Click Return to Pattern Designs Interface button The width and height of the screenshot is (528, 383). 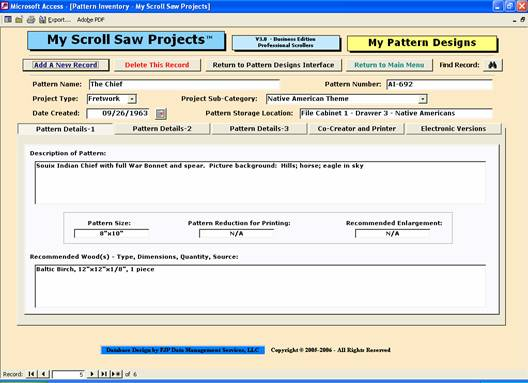pos(273,65)
